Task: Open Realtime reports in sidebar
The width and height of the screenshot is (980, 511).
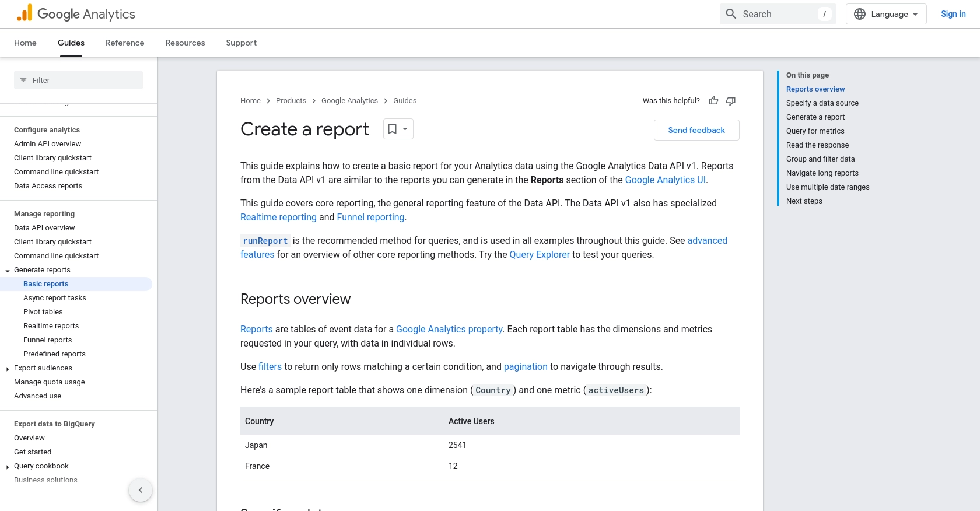Action: point(51,326)
